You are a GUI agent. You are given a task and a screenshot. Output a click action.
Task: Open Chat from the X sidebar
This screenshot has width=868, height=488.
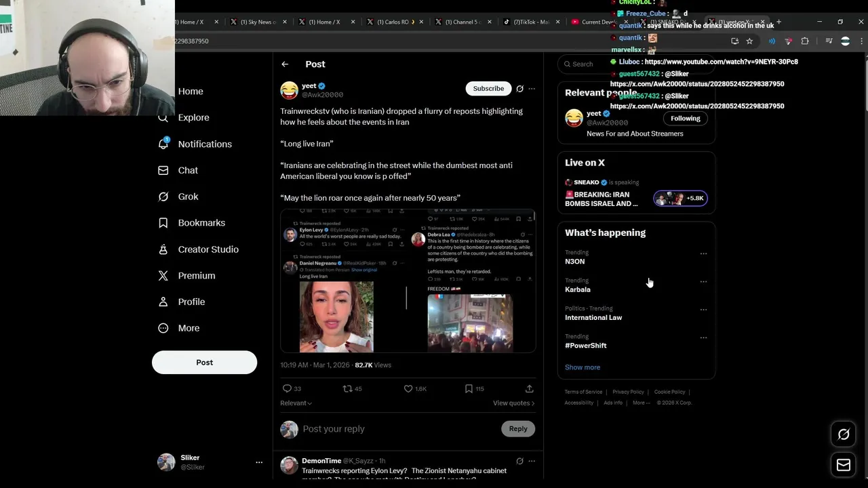[x=178, y=170]
